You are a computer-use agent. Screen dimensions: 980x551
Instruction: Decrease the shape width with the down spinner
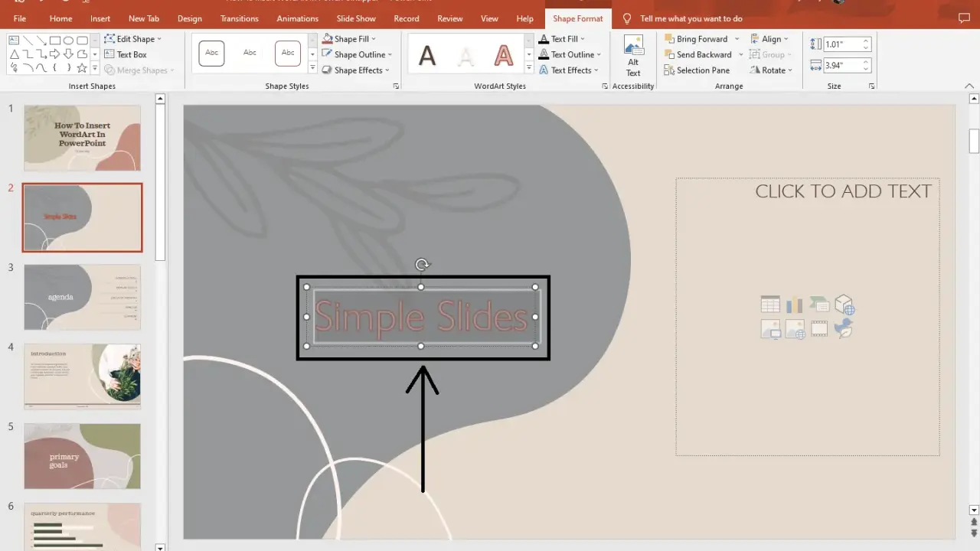(866, 69)
